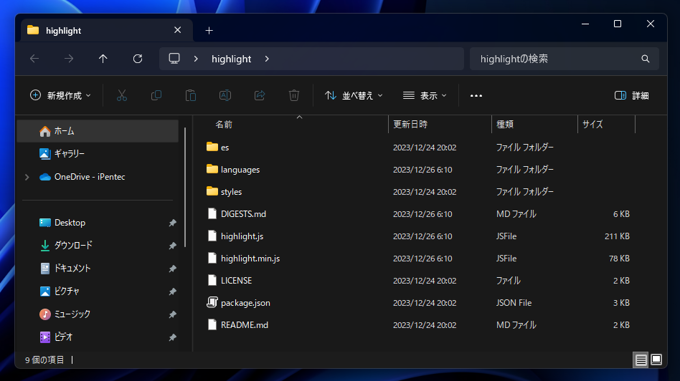Select the es folder icon
This screenshot has height=381, width=680.
[212, 147]
